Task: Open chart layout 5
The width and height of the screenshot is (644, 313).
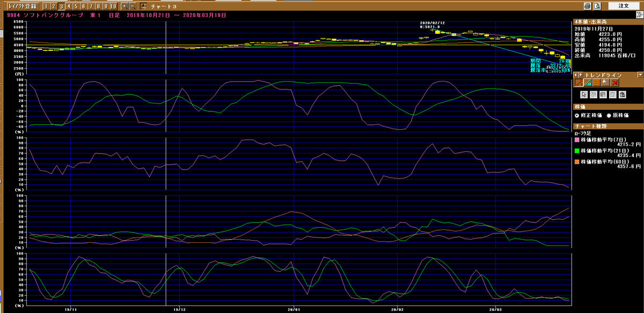Action: [x=76, y=6]
